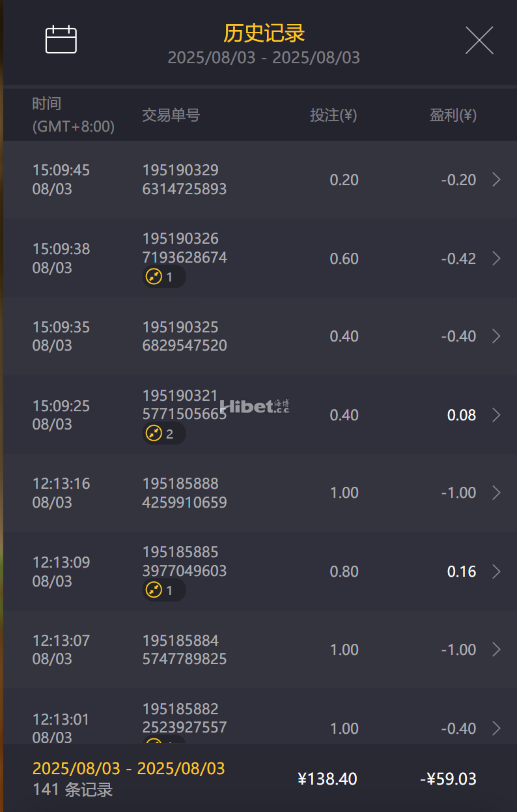Expand details for the 15:09:38 record

tap(496, 259)
